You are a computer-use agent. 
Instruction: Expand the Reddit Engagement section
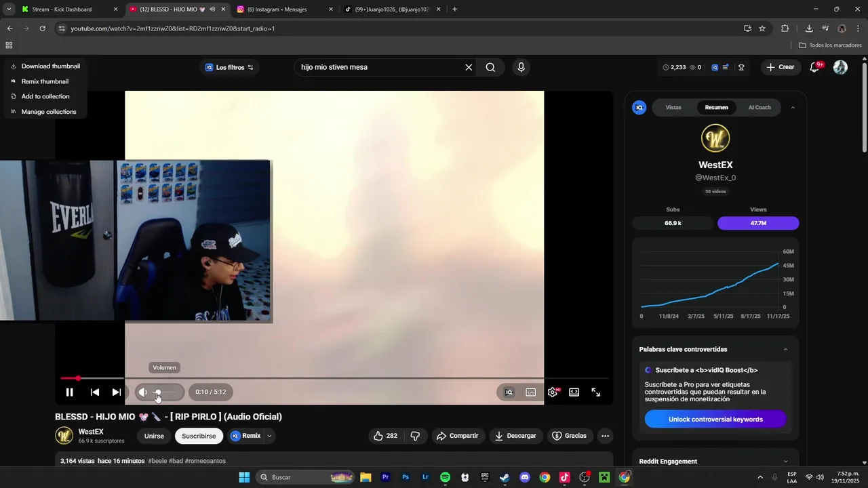click(x=785, y=462)
